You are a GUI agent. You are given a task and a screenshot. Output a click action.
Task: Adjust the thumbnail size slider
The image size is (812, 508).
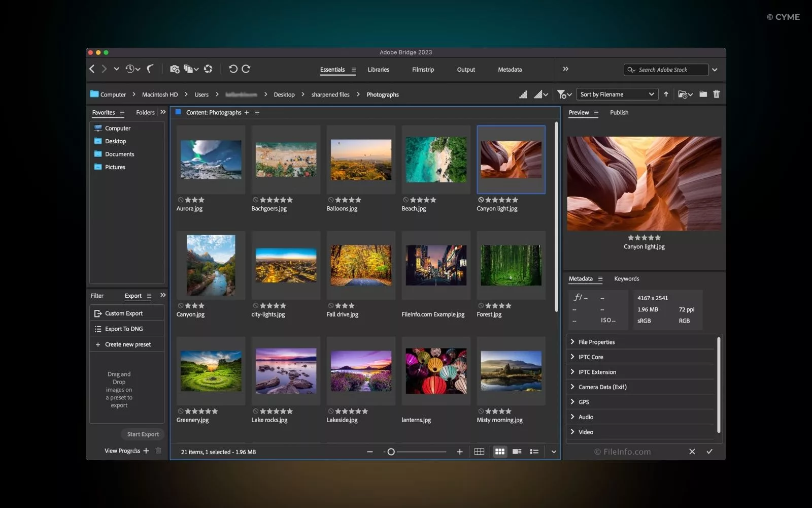tap(391, 451)
